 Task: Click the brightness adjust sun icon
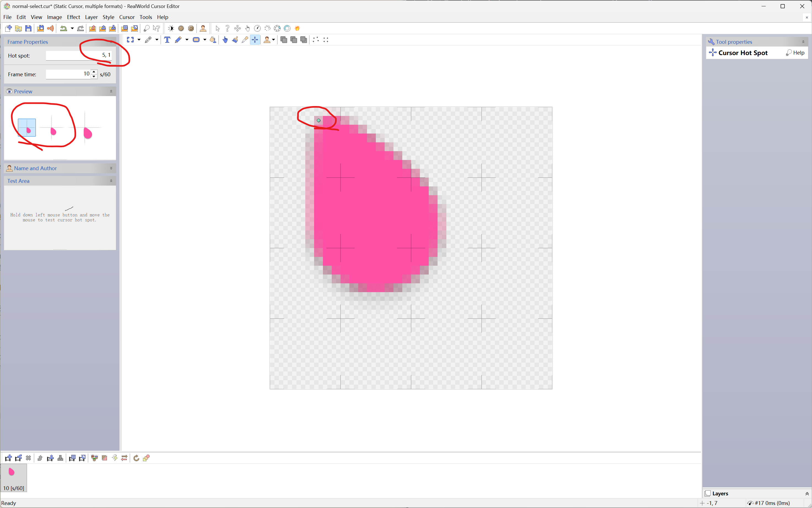171,28
